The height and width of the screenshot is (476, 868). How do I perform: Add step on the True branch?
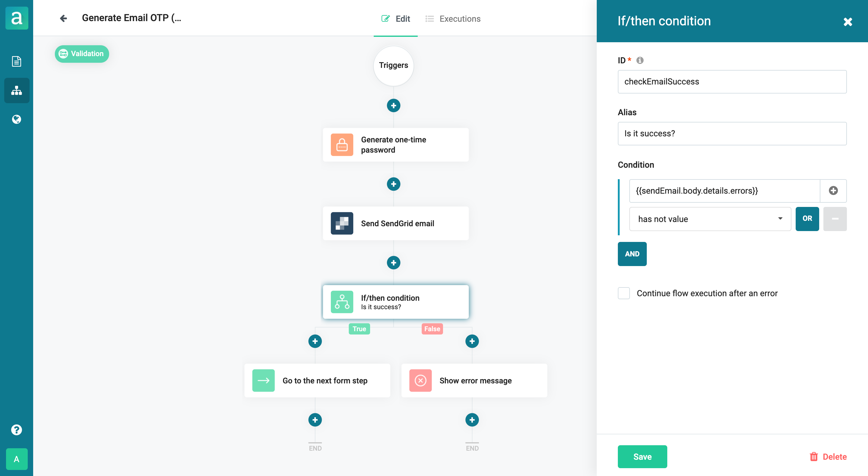[315, 341]
